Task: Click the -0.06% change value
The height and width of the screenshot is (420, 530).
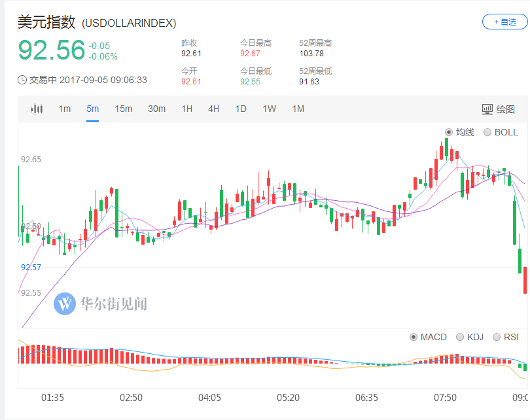Action: 103,56
